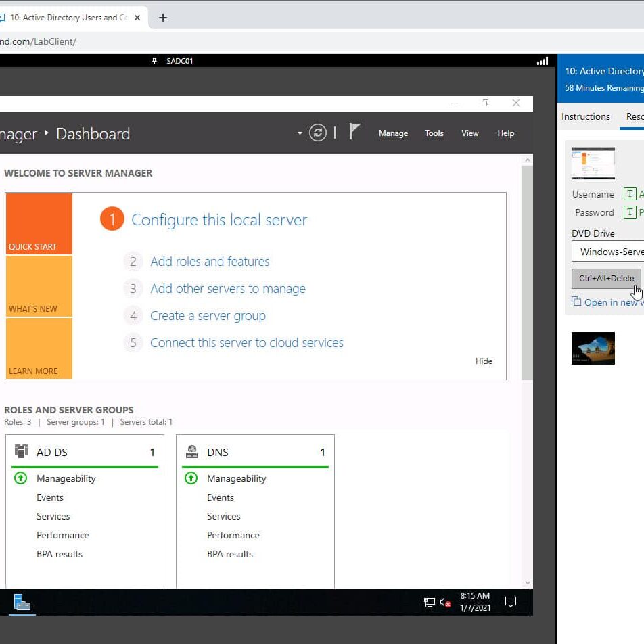Click the muted volume icon in tray

(x=445, y=602)
